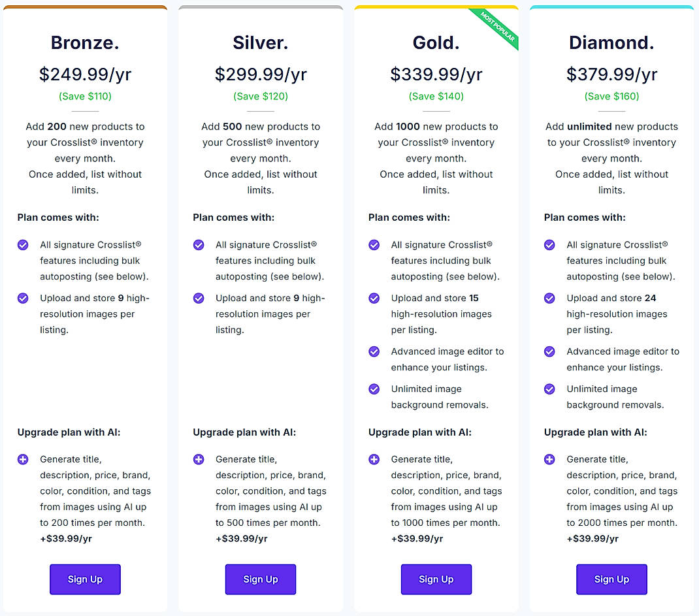The image size is (699, 616).
Task: Select the Diamond plan heading
Action: 611,42
